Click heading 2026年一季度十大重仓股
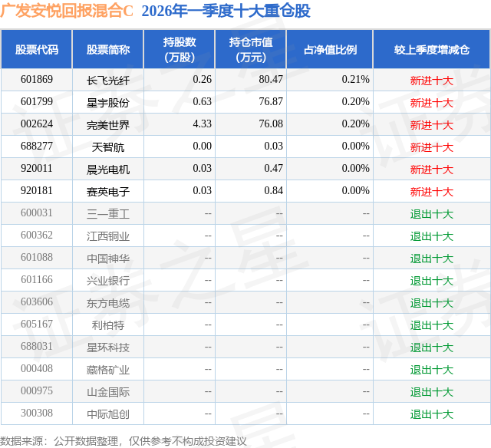 [226, 11]
